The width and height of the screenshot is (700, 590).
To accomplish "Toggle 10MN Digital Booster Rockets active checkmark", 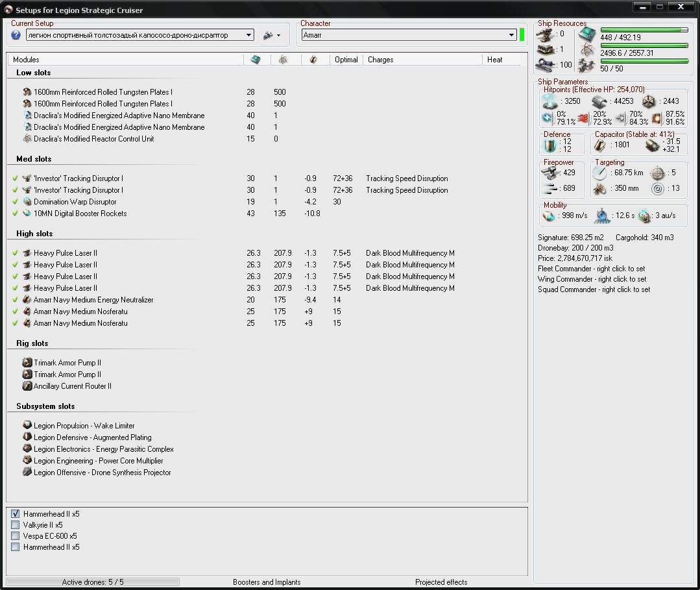I will pos(15,213).
